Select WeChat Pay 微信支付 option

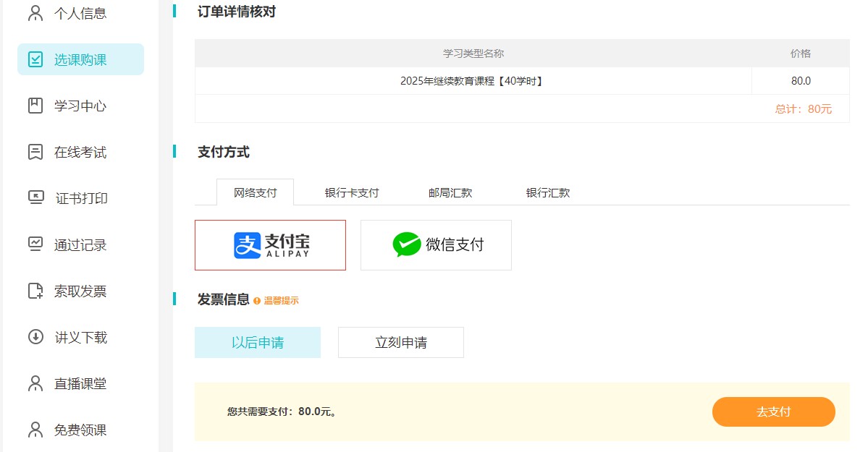[435, 244]
